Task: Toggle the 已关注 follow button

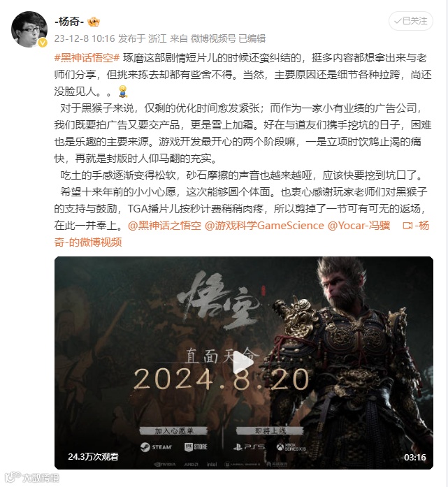Action: click(411, 21)
